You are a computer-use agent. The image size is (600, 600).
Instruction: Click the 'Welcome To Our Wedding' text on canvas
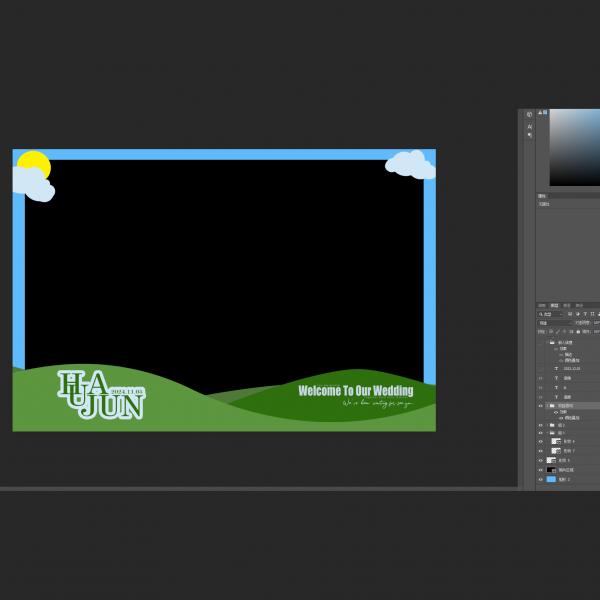coord(355,391)
